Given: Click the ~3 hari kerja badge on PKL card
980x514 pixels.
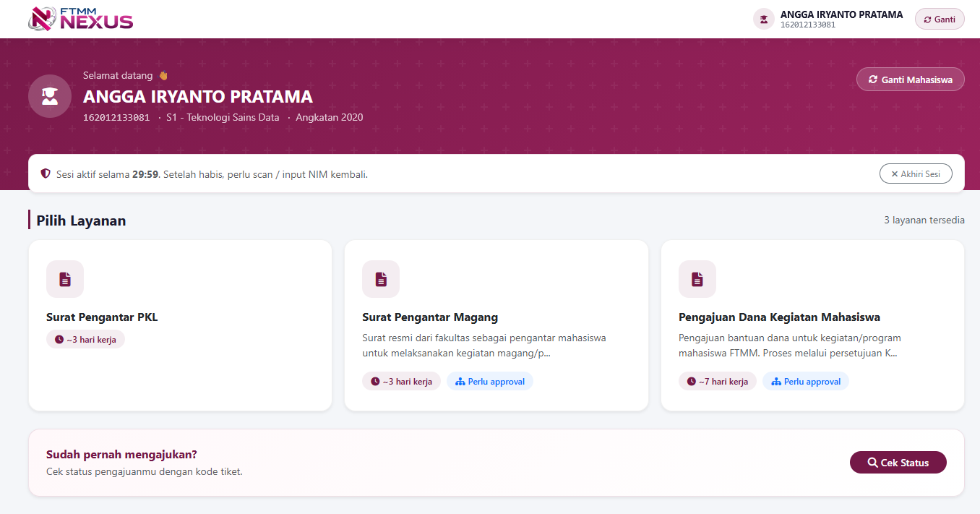Looking at the screenshot, I should point(85,339).
